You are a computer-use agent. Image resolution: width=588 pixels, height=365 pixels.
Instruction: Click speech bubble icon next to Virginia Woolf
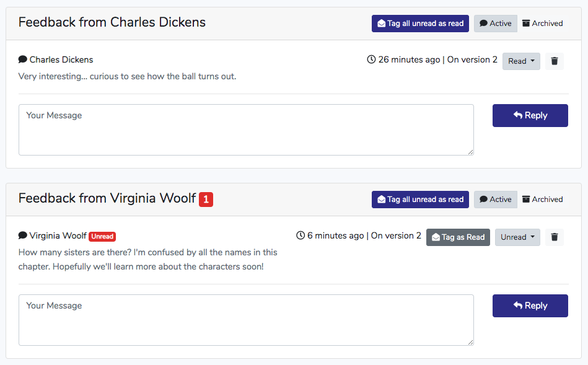(23, 235)
